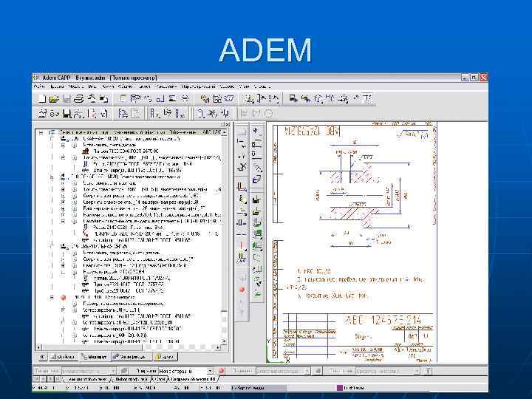Image resolution: width=532 pixels, height=399 pixels.
Task: Click the lower green-filled square icon in right vertical toolbar
Action: coord(257,245)
